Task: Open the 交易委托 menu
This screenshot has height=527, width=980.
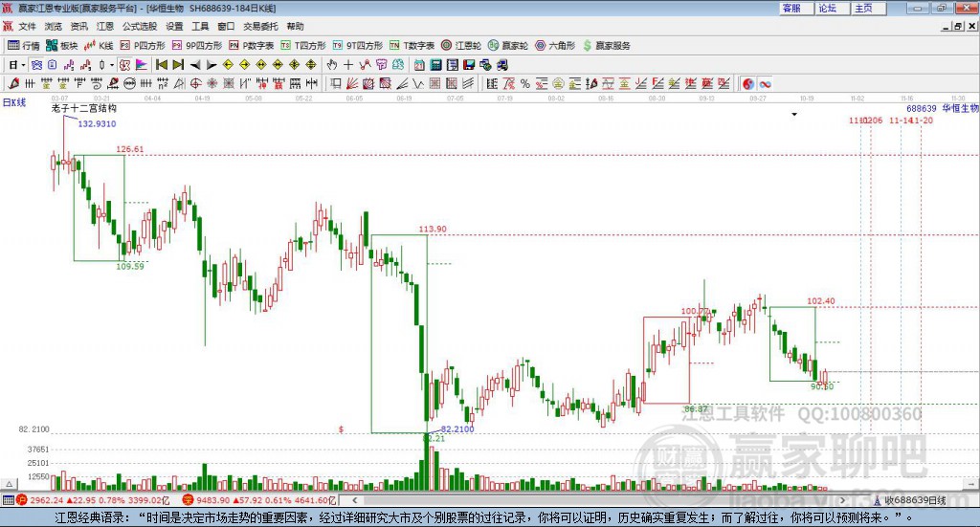Action: (260, 26)
